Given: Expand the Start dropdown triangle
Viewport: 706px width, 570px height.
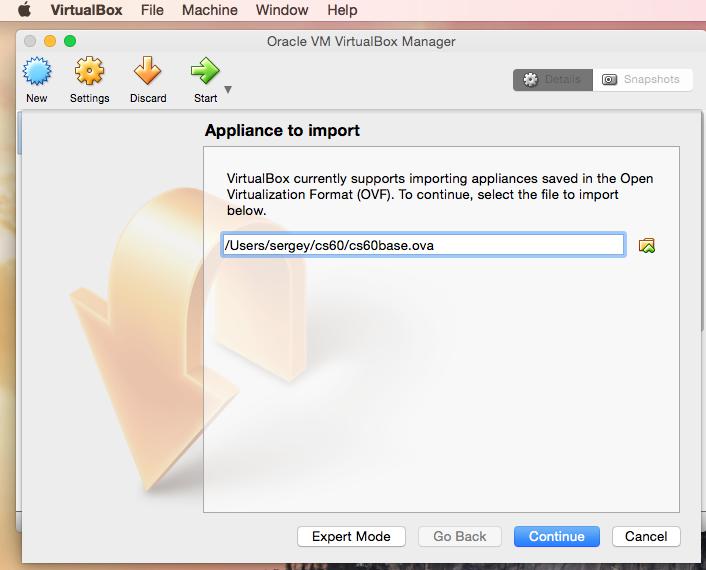Looking at the screenshot, I should pyautogui.click(x=228, y=90).
